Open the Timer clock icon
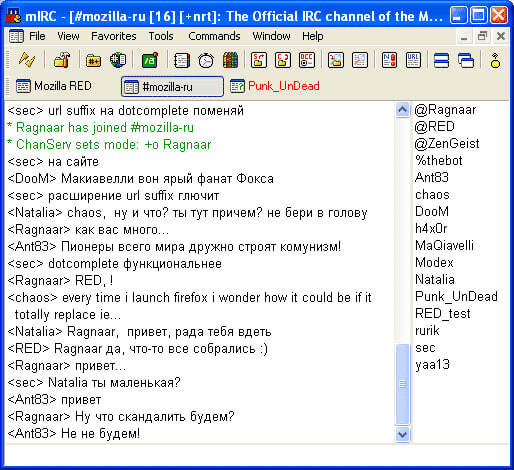This screenshot has height=470, width=514. [x=206, y=60]
